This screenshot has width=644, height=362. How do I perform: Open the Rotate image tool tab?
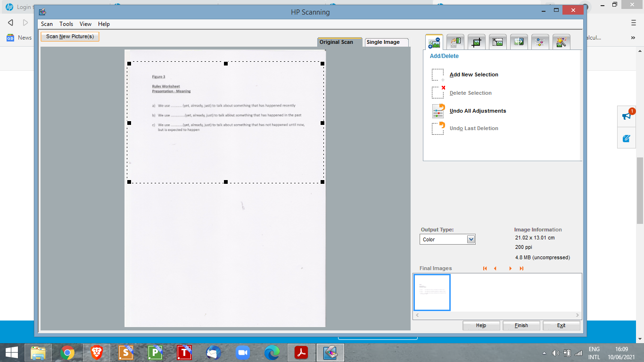(455, 42)
